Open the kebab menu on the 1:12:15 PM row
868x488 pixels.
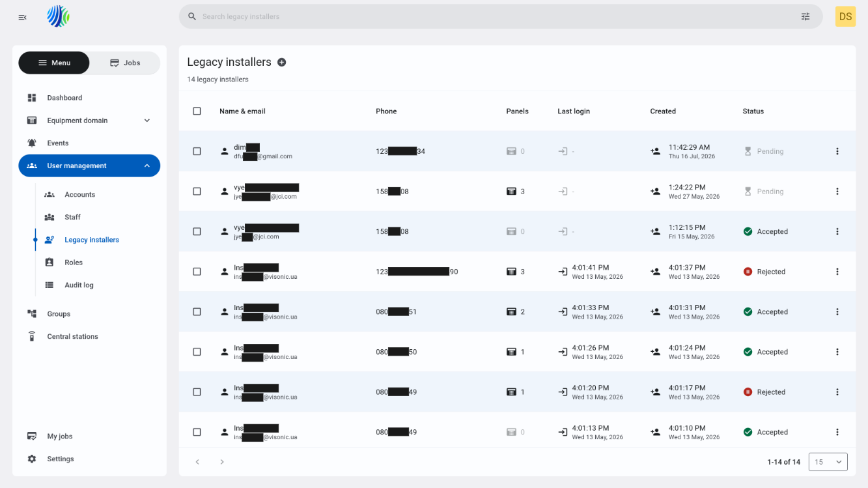click(837, 231)
